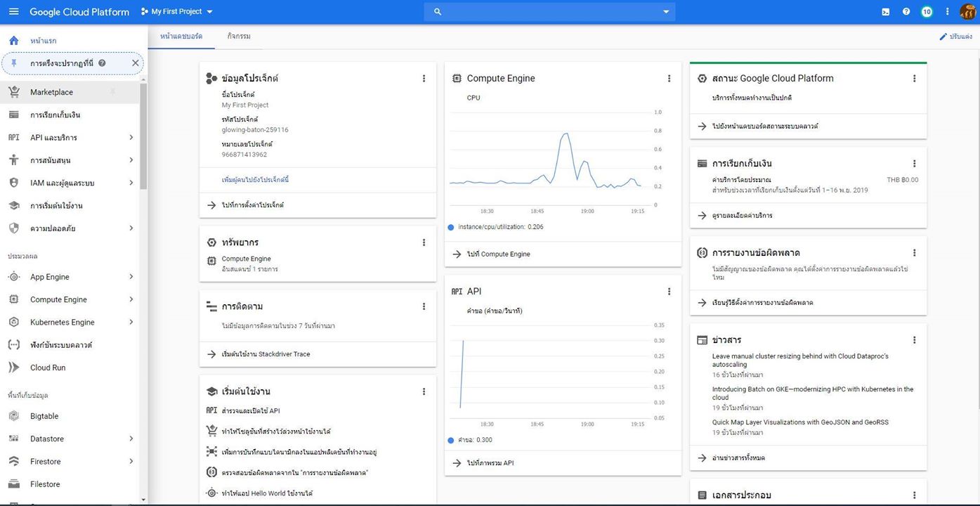Open the Introducing Batch on GKE news item
The width and height of the screenshot is (980, 506).
(x=813, y=393)
